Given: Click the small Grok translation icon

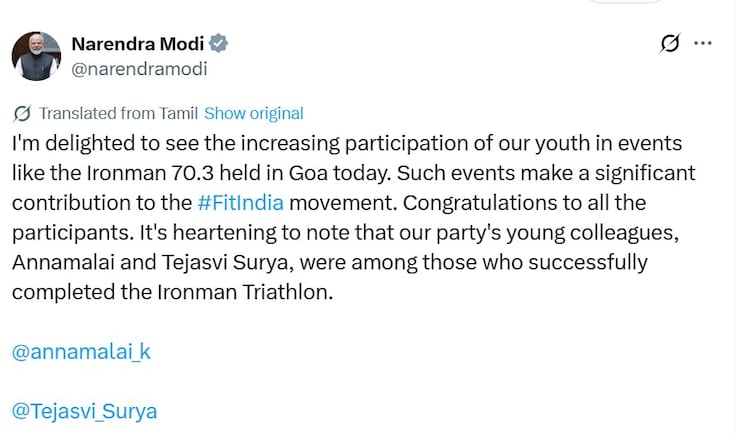Looking at the screenshot, I should [x=22, y=113].
